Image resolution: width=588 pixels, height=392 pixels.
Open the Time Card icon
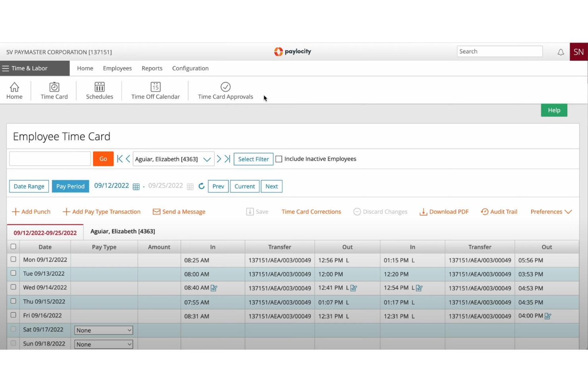[54, 91]
